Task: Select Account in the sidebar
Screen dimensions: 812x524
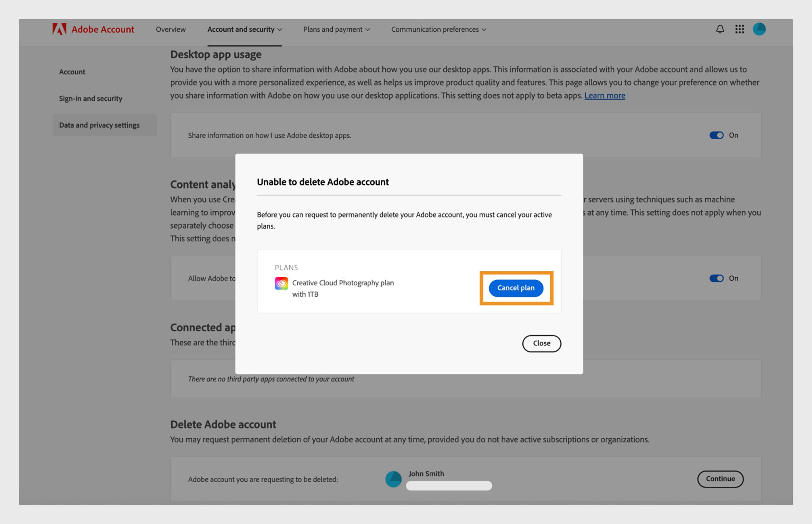Action: [72, 72]
